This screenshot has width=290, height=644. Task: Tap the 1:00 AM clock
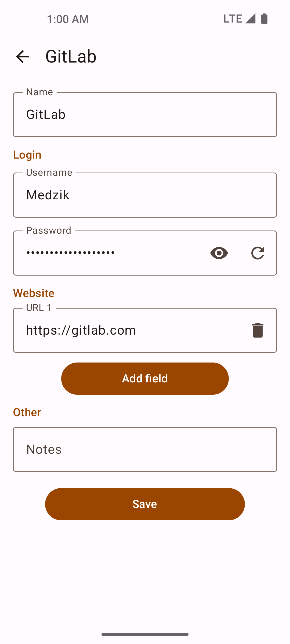tap(68, 19)
